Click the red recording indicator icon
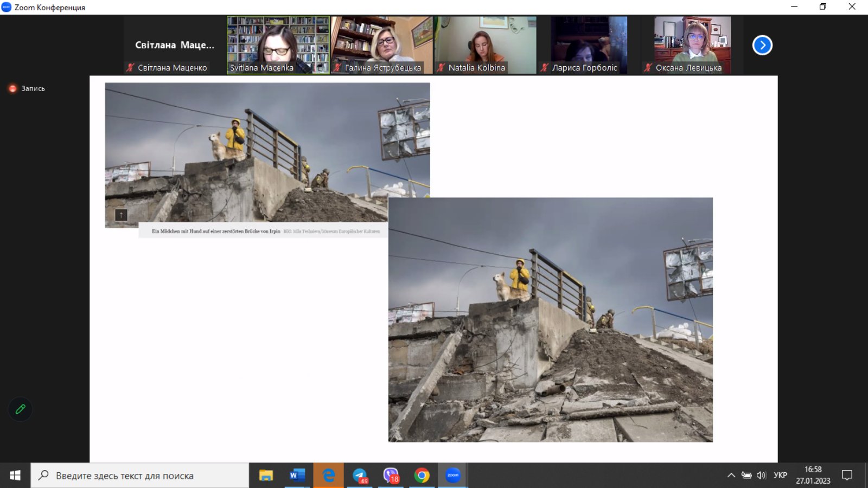The image size is (868, 488). [12, 88]
